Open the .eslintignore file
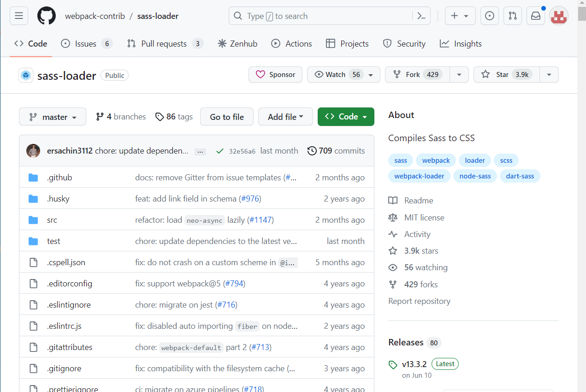 [x=69, y=305]
